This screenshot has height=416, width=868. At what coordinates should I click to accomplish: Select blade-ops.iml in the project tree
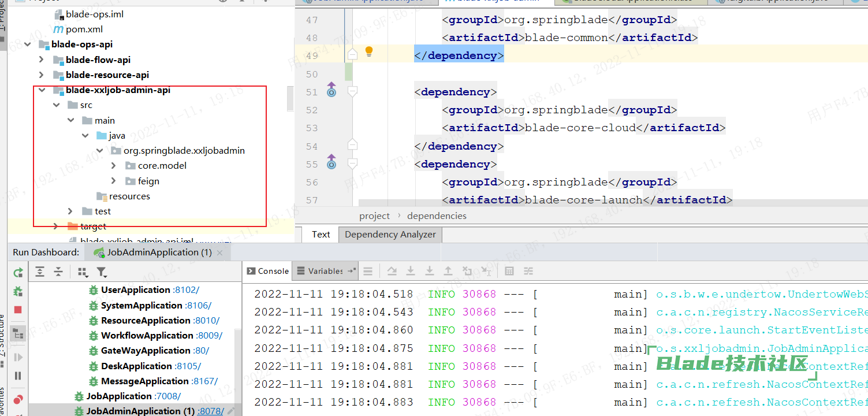tap(95, 14)
